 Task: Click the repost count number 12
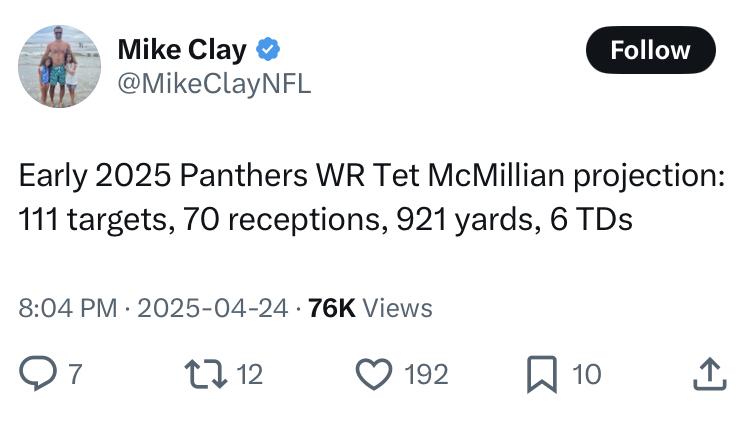(249, 374)
